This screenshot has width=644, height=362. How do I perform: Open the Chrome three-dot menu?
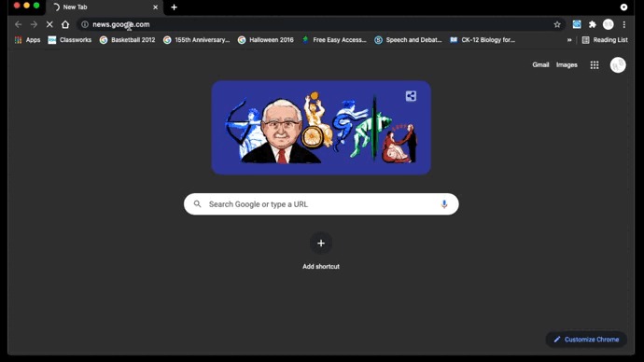click(623, 24)
